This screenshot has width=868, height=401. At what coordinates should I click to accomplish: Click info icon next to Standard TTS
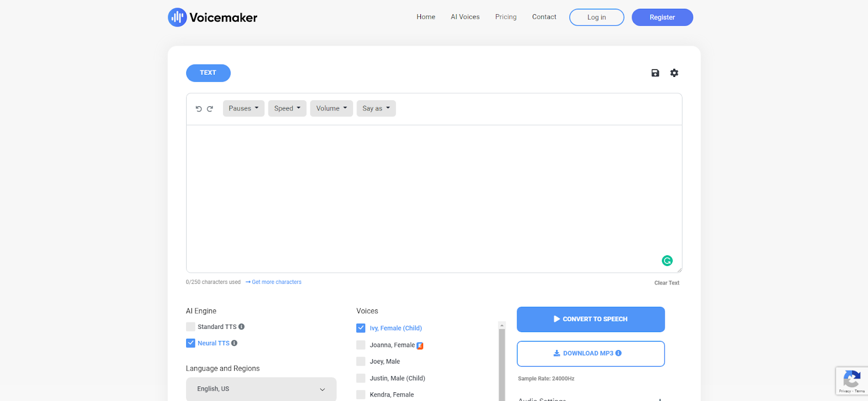click(x=241, y=327)
